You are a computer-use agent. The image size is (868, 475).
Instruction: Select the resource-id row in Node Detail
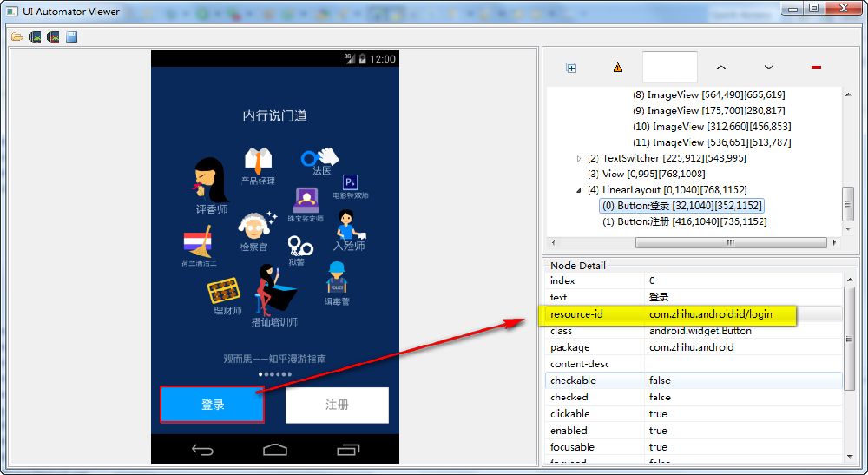pyautogui.click(x=694, y=313)
